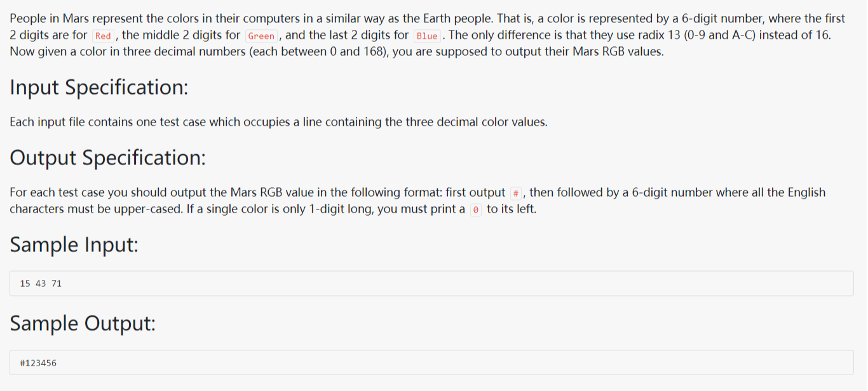
Task: Click empty area inside Sample Output code box
Action: pyautogui.click(x=445, y=363)
